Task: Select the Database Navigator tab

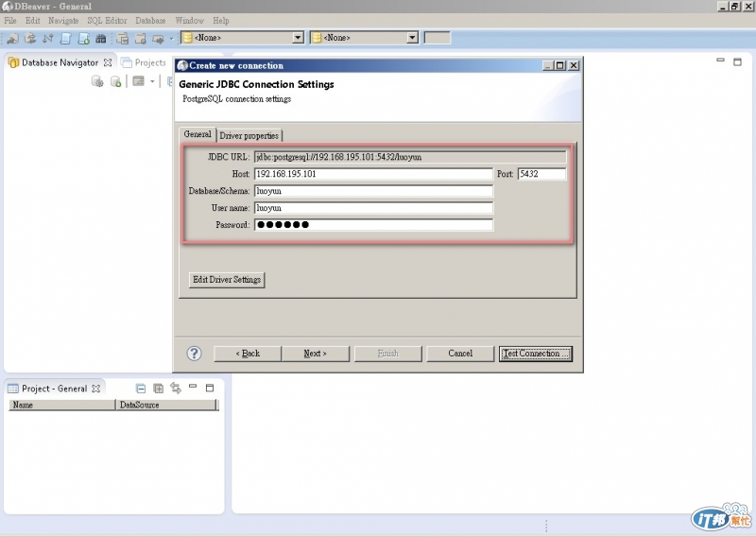Action: pos(60,62)
